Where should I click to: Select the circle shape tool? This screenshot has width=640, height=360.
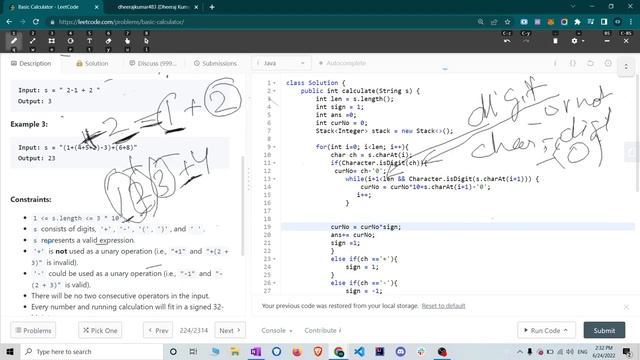[70, 41]
